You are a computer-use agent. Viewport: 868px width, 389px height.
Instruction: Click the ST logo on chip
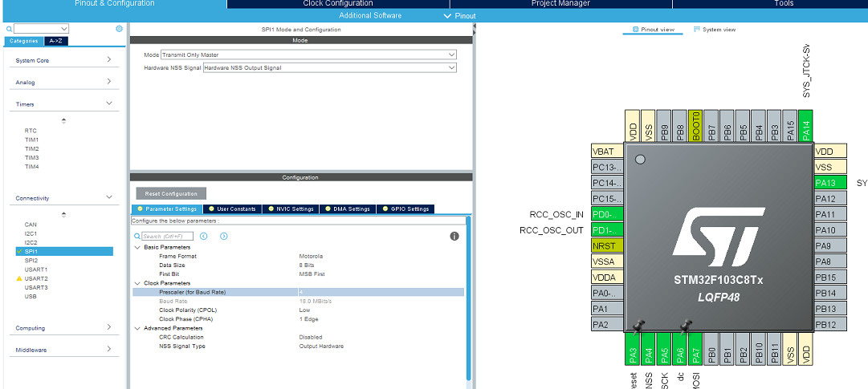point(719,237)
